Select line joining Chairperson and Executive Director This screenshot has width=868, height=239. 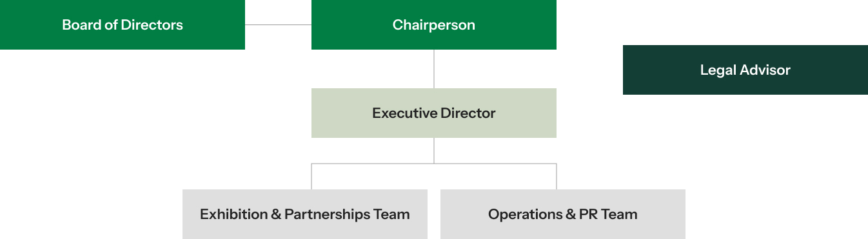(x=434, y=69)
